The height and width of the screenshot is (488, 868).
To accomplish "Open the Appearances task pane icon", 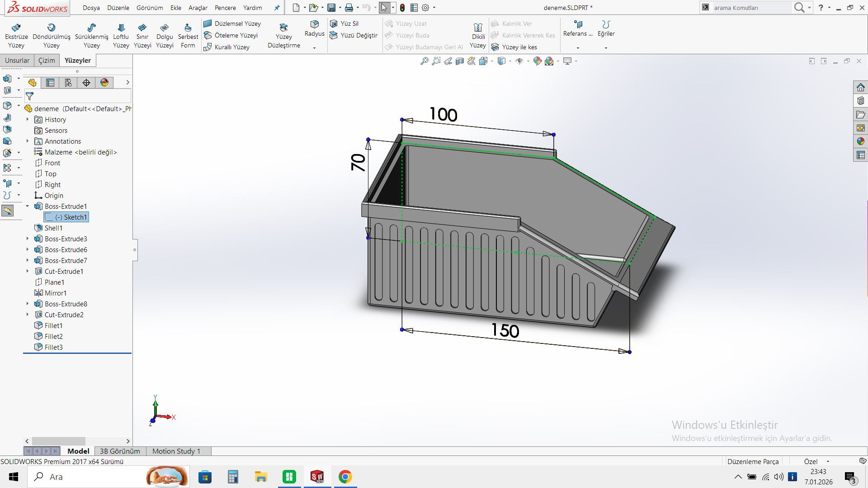I will pos(860,141).
